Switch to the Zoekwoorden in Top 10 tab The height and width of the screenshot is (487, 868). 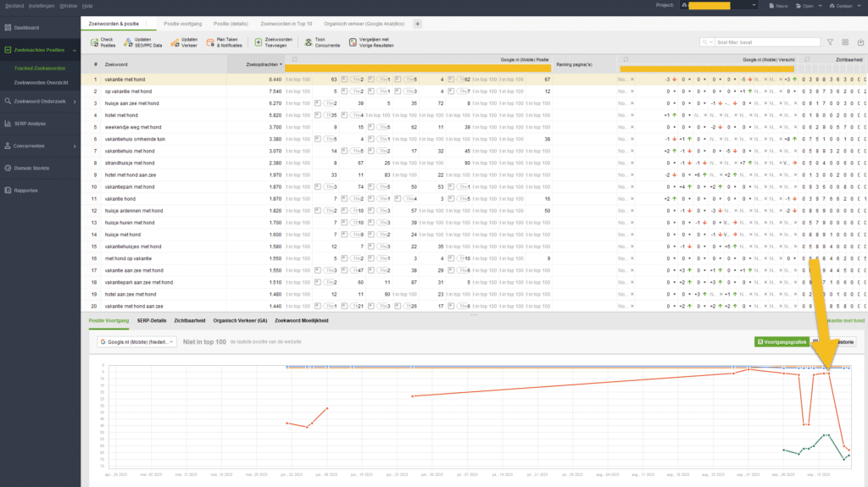pos(287,24)
